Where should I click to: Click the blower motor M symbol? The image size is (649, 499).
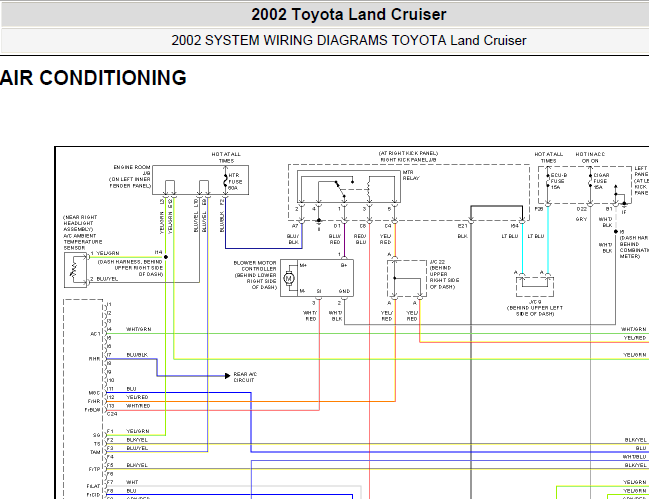coord(289,278)
